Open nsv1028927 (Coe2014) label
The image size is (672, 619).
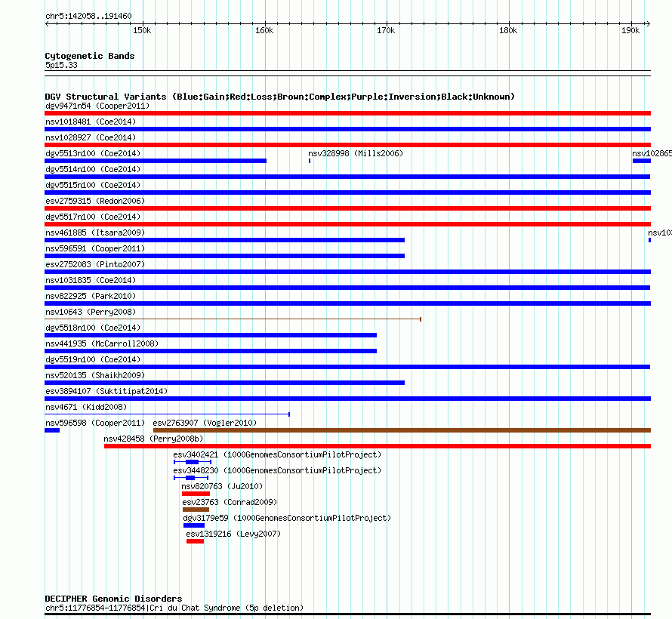91,137
